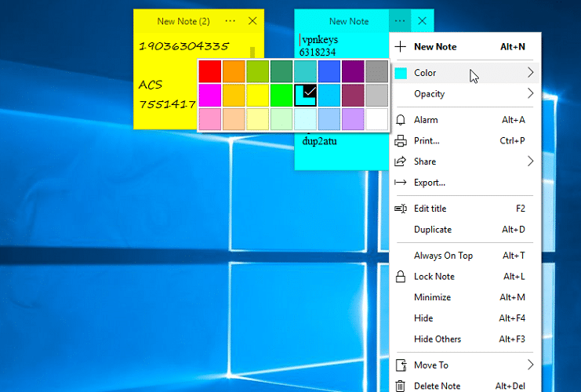Close the cyan New Note
Viewport: 581px width, 392px height.
coord(422,21)
